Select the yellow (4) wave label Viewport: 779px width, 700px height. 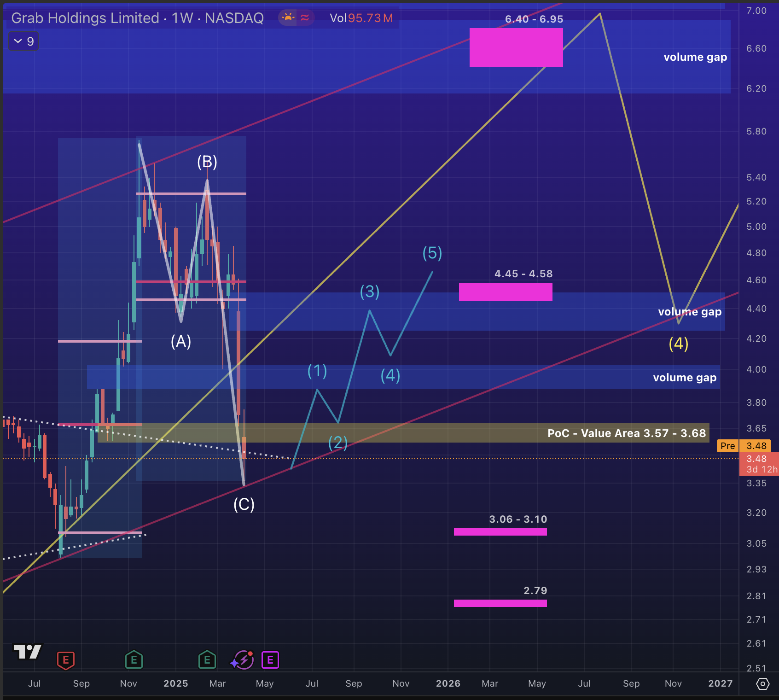[x=679, y=344]
